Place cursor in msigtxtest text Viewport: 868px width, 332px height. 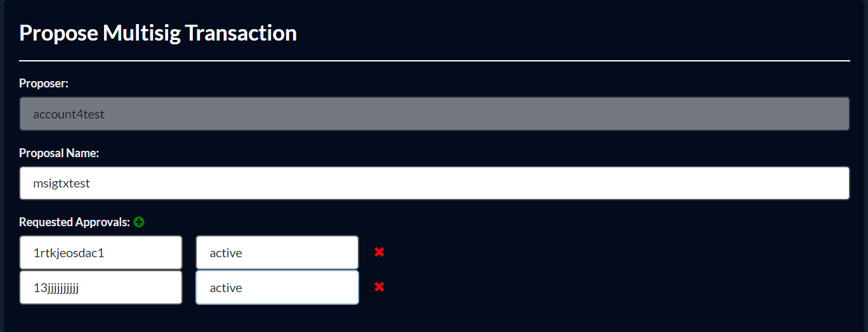point(62,184)
